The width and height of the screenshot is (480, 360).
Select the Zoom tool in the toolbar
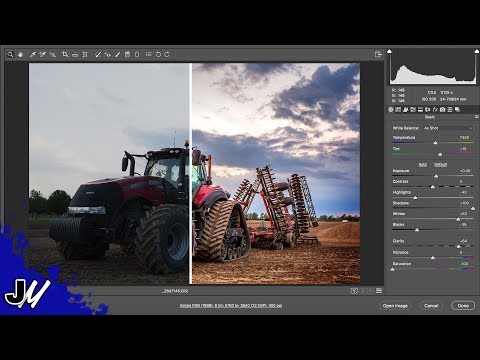point(10,54)
